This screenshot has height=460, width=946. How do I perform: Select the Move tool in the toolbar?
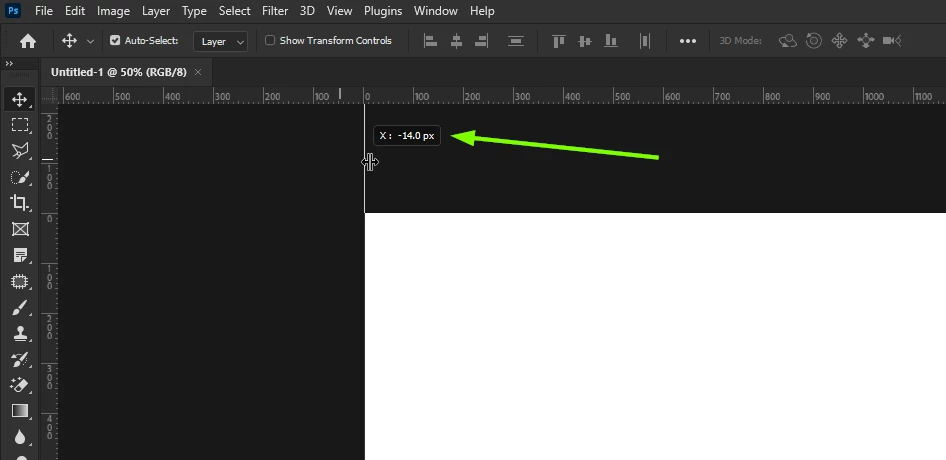[x=19, y=99]
